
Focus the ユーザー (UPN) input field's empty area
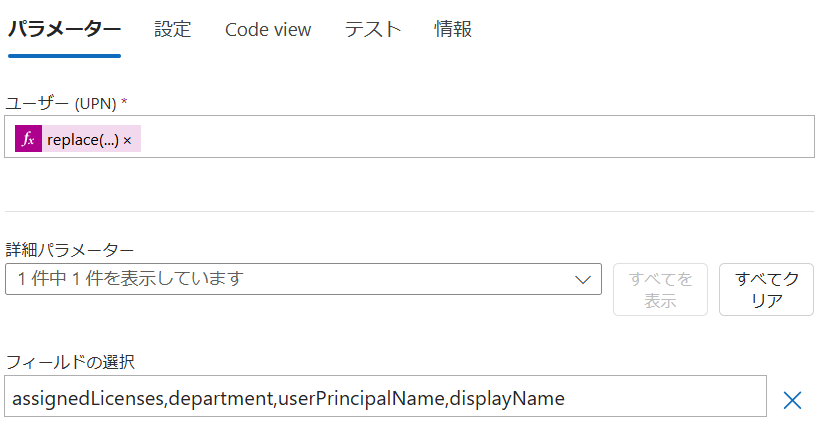coord(476,137)
